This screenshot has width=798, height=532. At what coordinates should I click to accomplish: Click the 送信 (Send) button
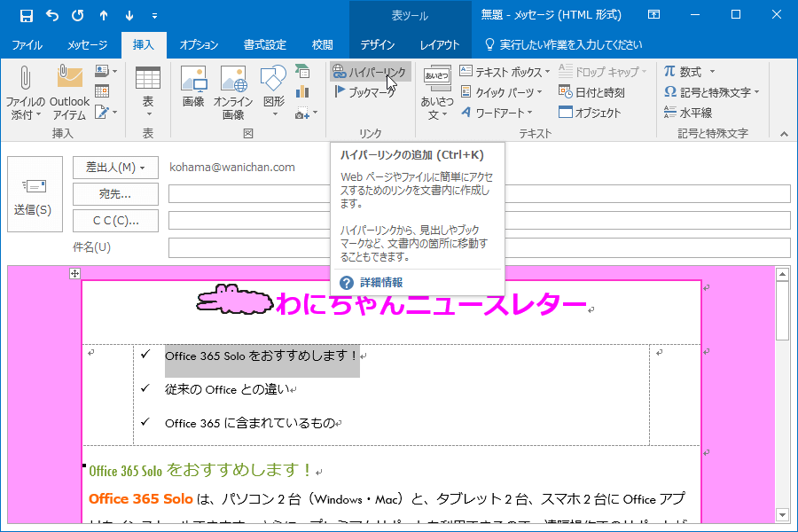tap(35, 194)
